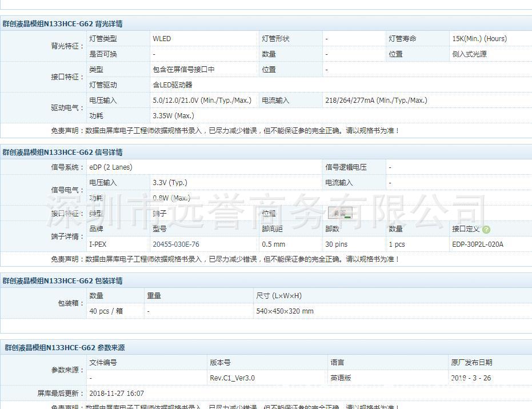Image resolution: width=532 pixels, height=409 pixels.
Task: Click the 30 pins value
Action: point(336,244)
